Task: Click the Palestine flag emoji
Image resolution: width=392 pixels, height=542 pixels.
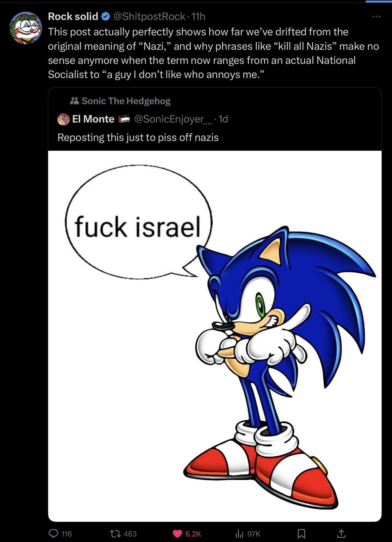Action: 124,119
